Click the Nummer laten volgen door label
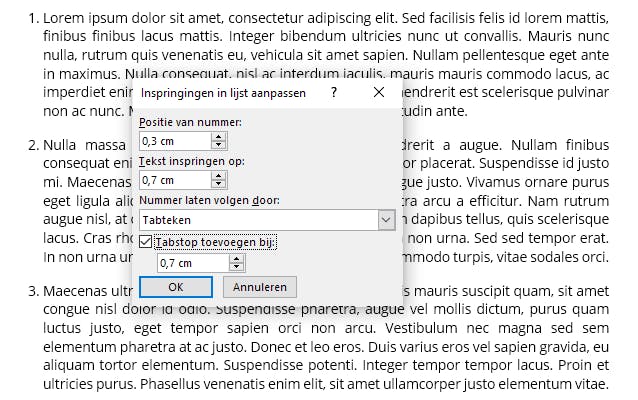The height and width of the screenshot is (400, 638). pyautogui.click(x=209, y=200)
